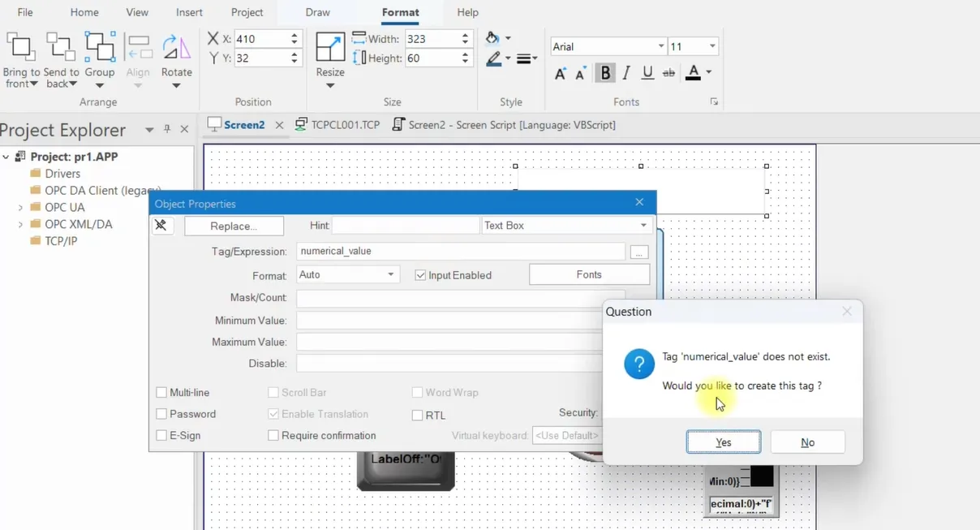Pin the Project Explorer panel
980x530 pixels.
click(168, 129)
